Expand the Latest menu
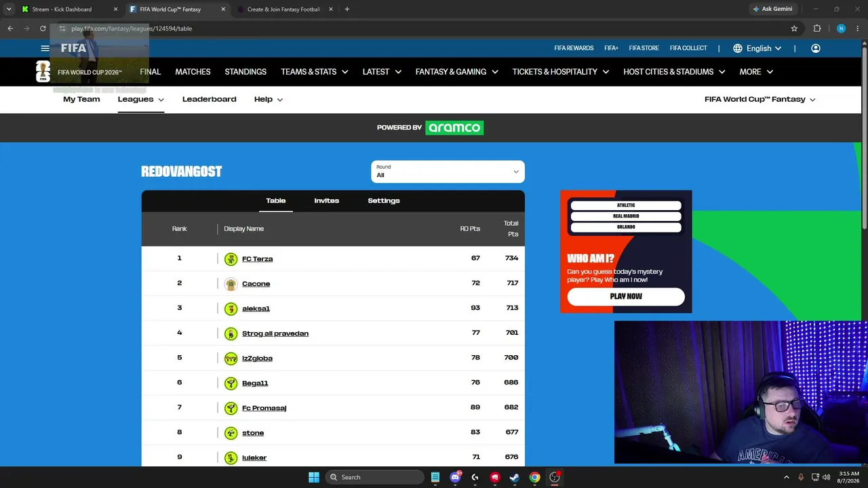The width and height of the screenshot is (868, 488). coord(382,72)
